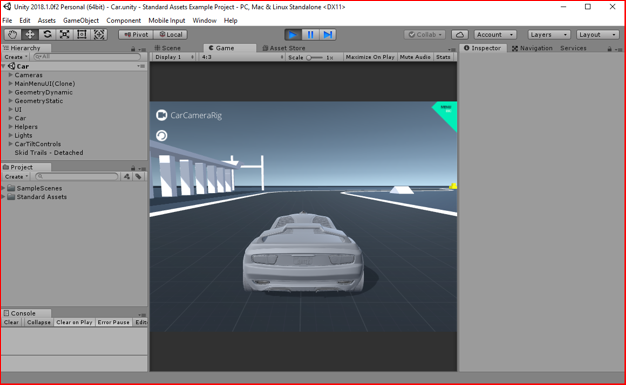Viewport: 626px width, 385px height.
Task: Toggle Maximize On Play
Action: pyautogui.click(x=370, y=57)
